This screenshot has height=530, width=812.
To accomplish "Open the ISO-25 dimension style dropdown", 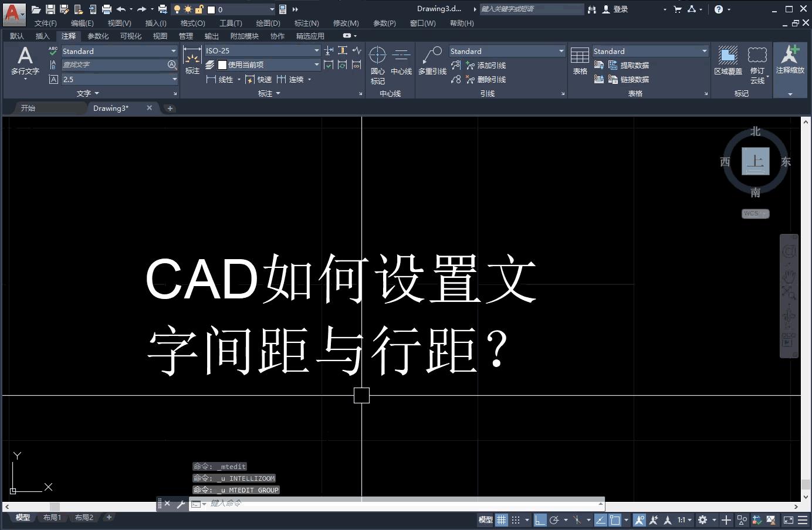I will coord(316,50).
